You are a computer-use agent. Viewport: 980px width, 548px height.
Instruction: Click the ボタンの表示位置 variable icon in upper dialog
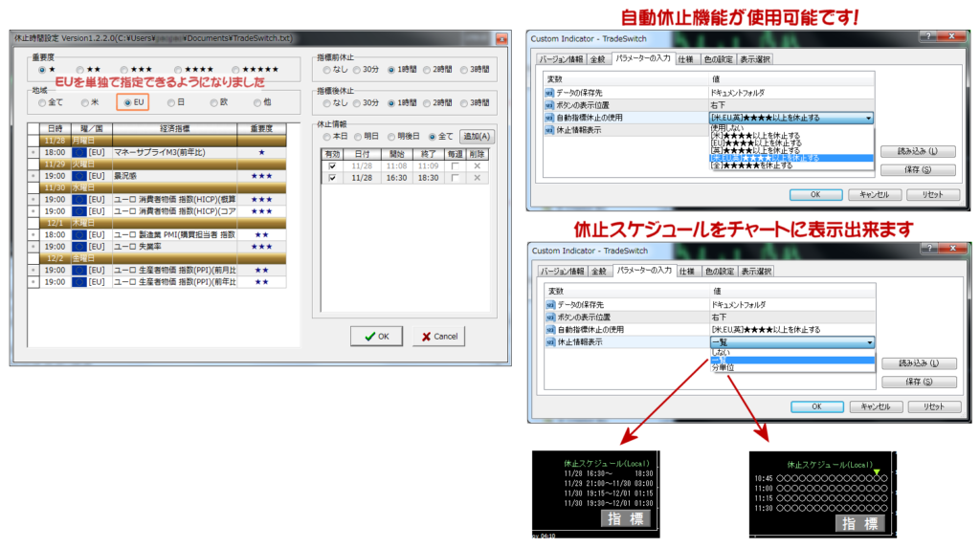tap(550, 105)
